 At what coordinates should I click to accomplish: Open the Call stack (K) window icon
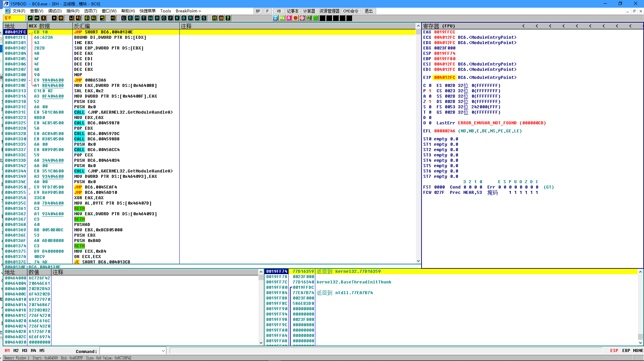[x=177, y=18]
